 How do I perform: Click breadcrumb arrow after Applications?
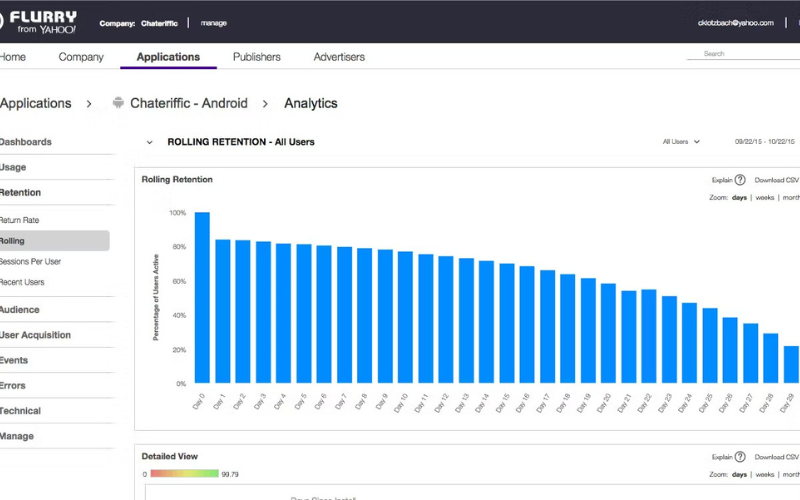(89, 104)
